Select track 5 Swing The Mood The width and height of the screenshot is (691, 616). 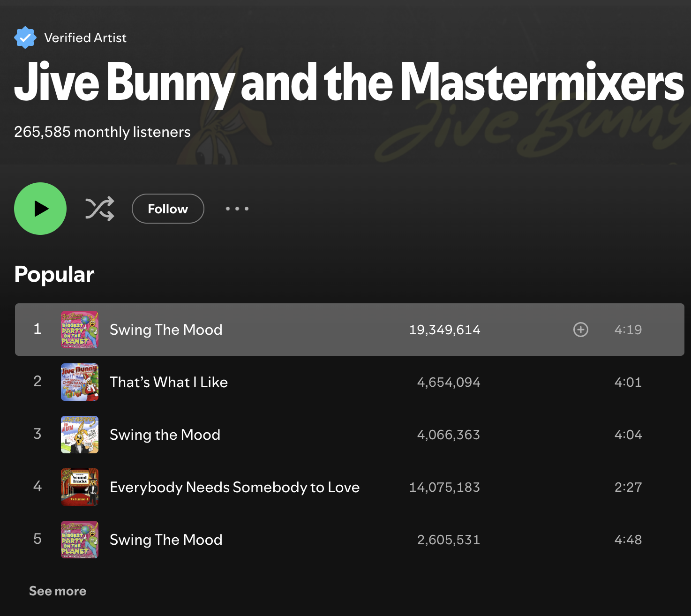coord(350,540)
